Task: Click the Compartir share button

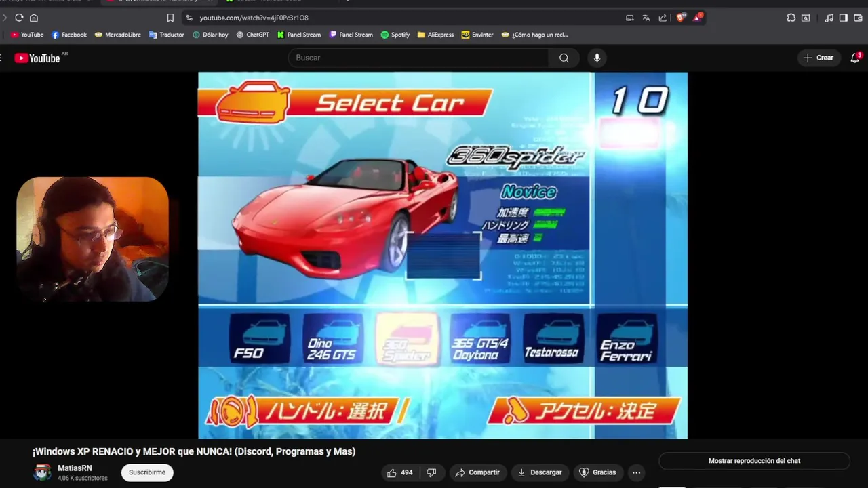Action: click(x=477, y=472)
